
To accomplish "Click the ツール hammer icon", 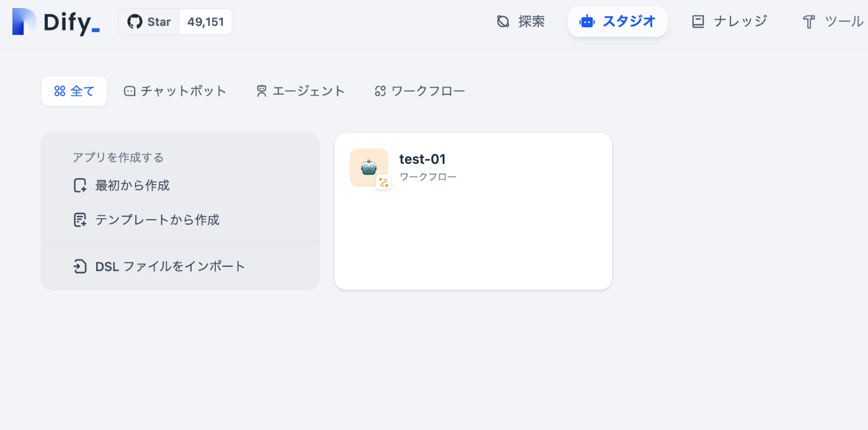I will 808,22.
